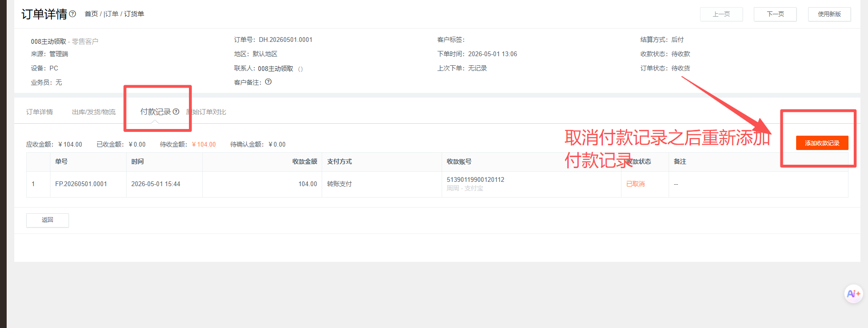This screenshot has width=868, height=328.
Task: Select account number 51390119900120112
Action: click(475, 179)
